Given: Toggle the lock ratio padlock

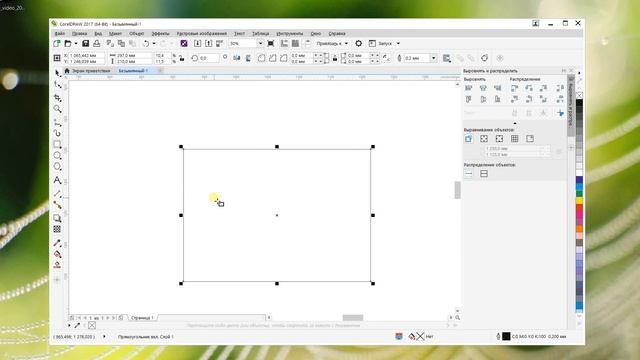Looking at the screenshot, I should [182, 58].
